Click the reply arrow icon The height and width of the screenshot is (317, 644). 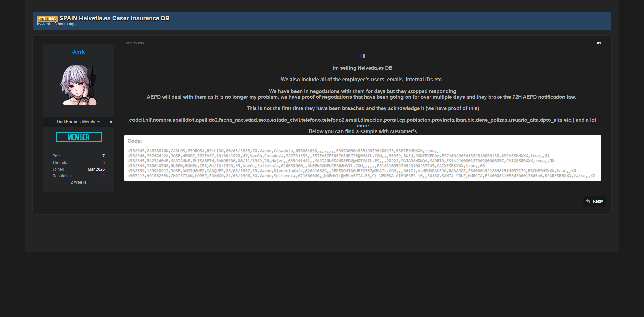[x=588, y=201]
